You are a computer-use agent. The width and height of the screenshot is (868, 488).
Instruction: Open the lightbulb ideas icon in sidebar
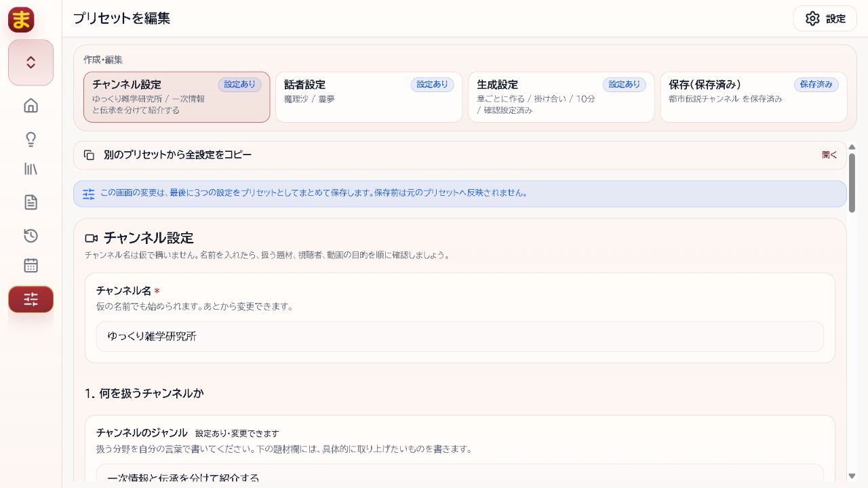click(x=31, y=140)
